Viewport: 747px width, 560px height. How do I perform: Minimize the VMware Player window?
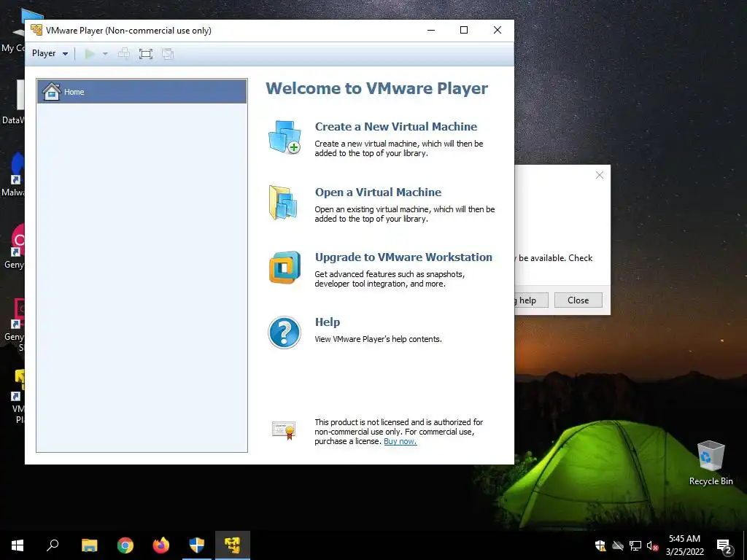click(431, 30)
